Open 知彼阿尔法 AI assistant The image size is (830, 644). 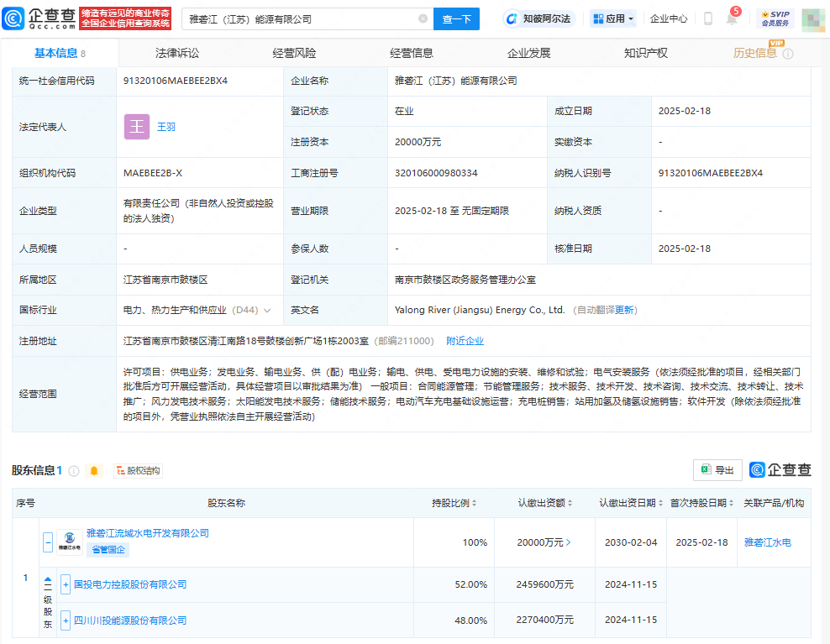(x=539, y=18)
